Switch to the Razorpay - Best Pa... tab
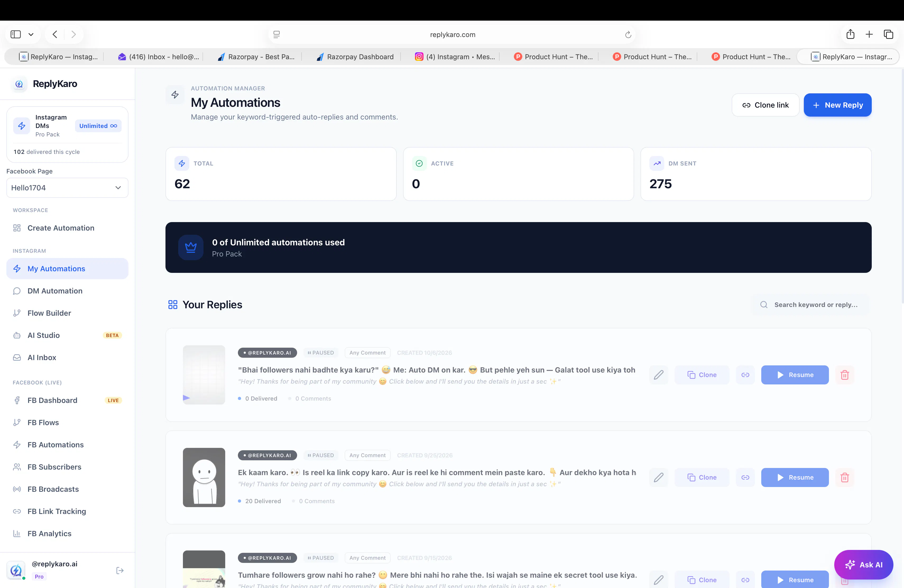The image size is (904, 588). point(256,57)
